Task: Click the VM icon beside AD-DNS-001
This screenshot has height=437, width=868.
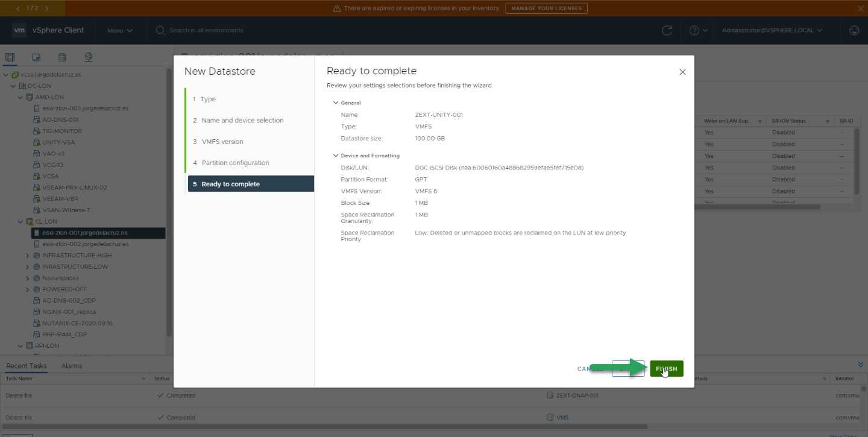Action: point(37,120)
